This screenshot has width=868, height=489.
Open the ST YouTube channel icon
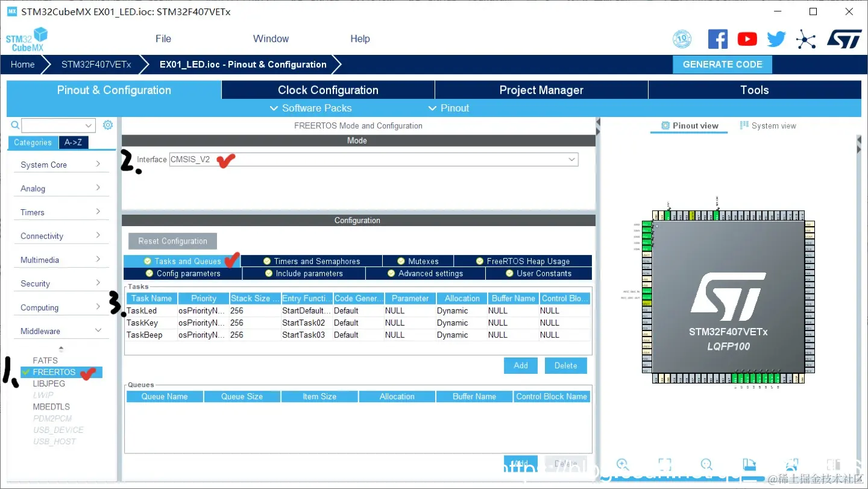[747, 39]
